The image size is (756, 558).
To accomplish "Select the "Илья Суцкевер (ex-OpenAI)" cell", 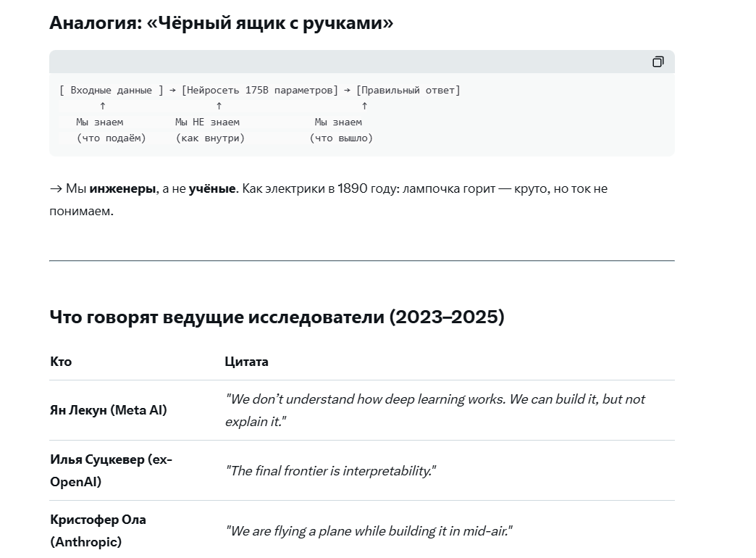I will pyautogui.click(x=111, y=470).
